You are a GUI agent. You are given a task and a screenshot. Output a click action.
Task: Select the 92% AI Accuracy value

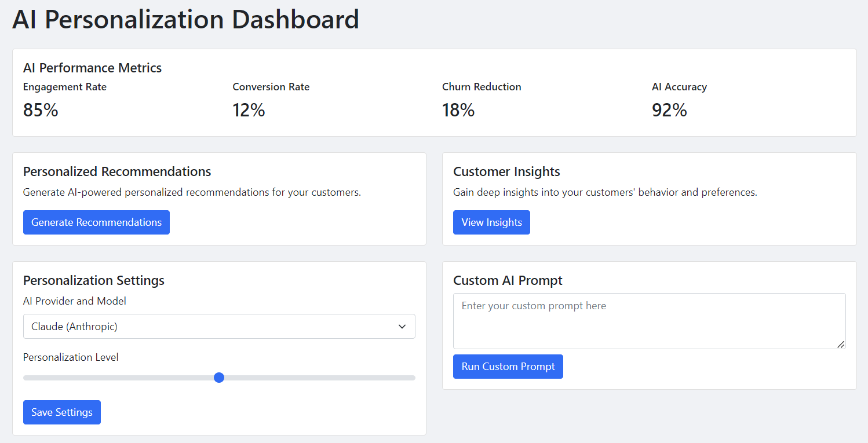point(669,110)
